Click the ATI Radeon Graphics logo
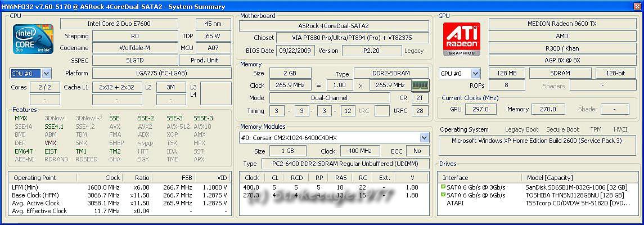The width and height of the screenshot is (644, 225). click(462, 39)
